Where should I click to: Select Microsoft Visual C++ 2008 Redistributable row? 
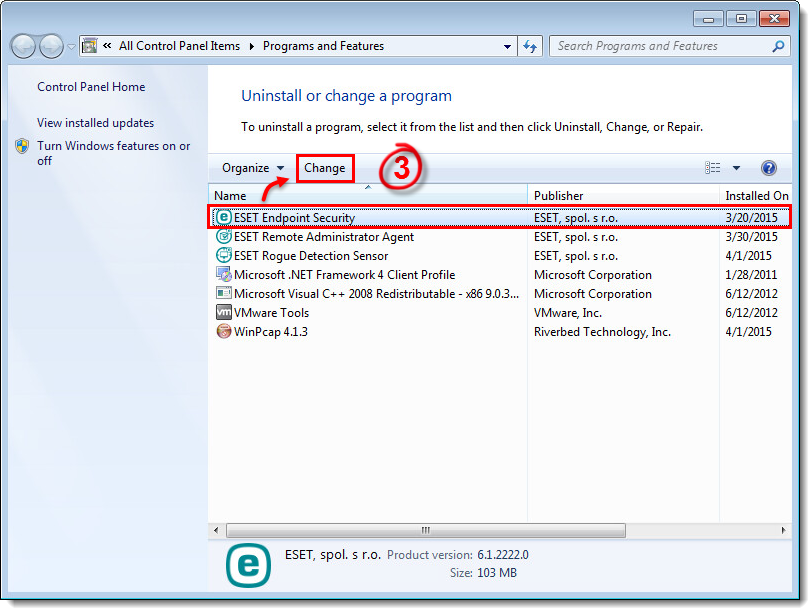tap(500, 293)
